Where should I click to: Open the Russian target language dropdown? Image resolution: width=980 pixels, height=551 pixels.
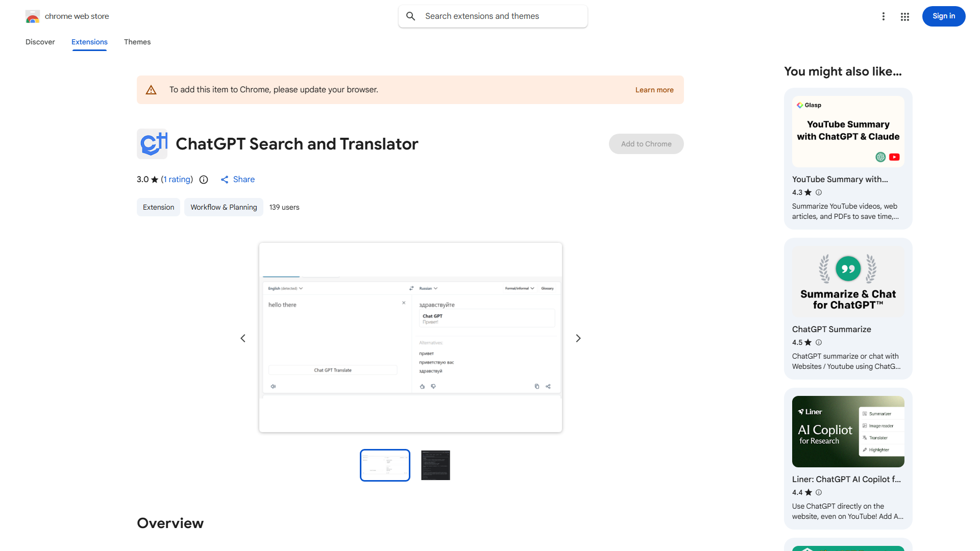pos(428,288)
